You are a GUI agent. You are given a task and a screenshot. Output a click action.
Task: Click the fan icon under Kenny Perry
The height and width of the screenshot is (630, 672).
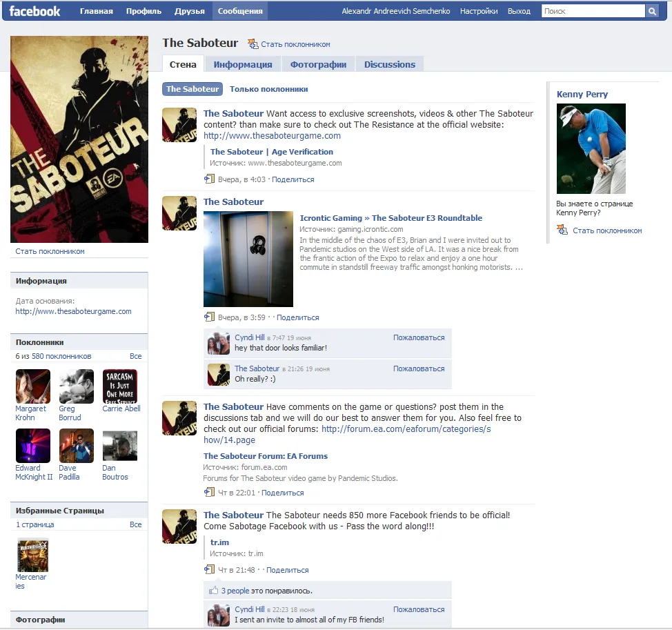pyautogui.click(x=562, y=230)
